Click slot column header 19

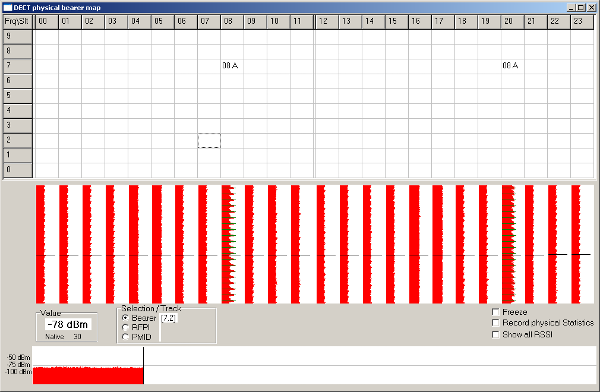coord(490,22)
